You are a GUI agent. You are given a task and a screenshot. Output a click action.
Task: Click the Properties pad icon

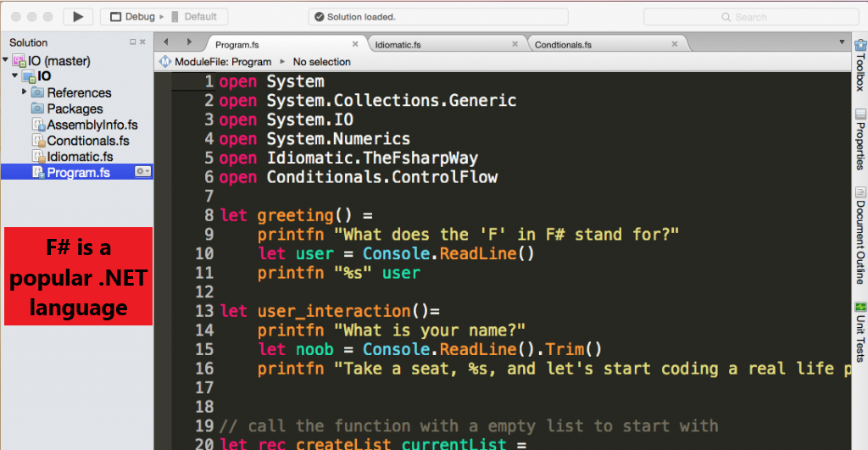tap(860, 114)
